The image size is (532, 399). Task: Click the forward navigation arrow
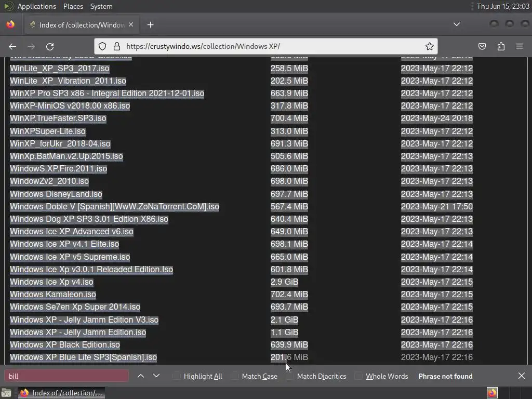pos(31,46)
